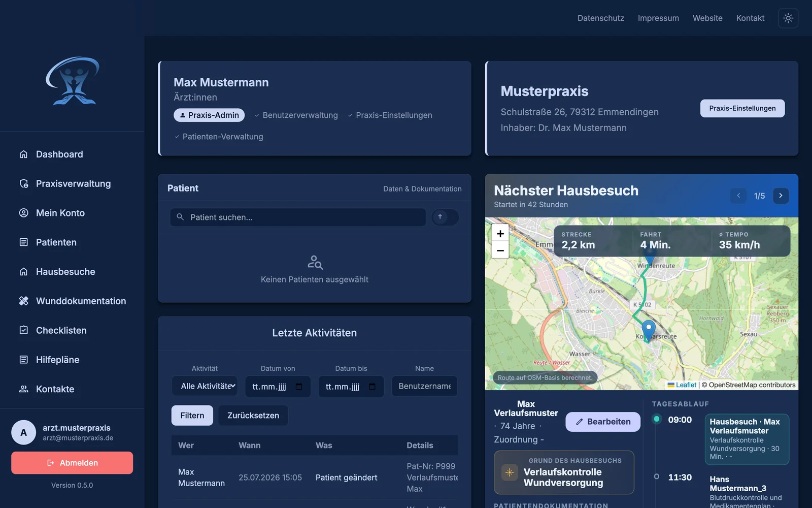The height and width of the screenshot is (508, 812).
Task: Open the Alle Aktivitäten dropdown
Action: pos(205,386)
